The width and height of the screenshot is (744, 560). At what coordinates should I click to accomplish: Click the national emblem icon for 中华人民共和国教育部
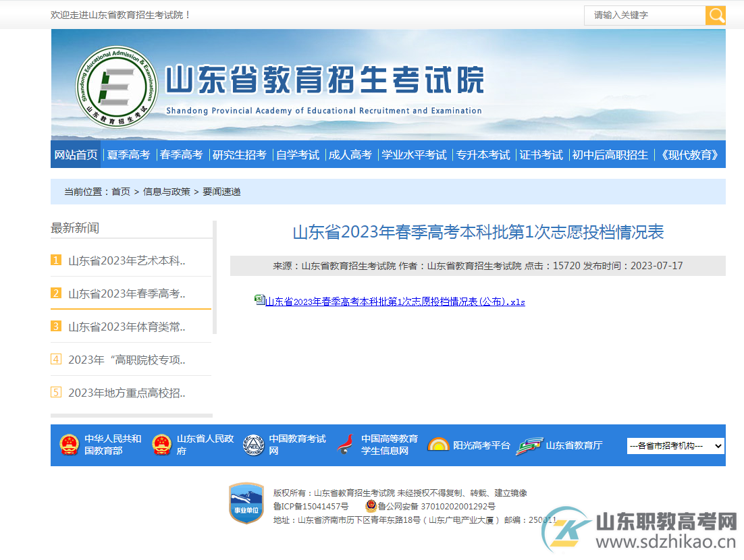coord(70,445)
